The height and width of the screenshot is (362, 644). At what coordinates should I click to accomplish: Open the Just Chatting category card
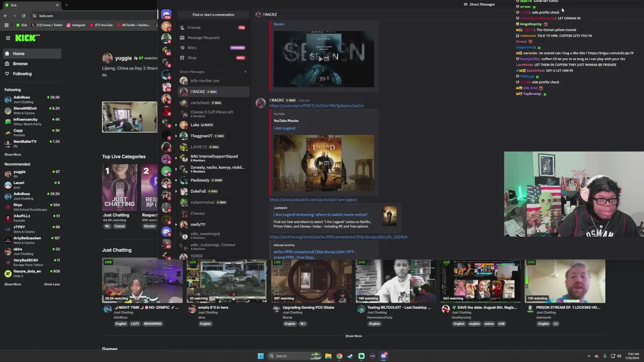coord(119,188)
